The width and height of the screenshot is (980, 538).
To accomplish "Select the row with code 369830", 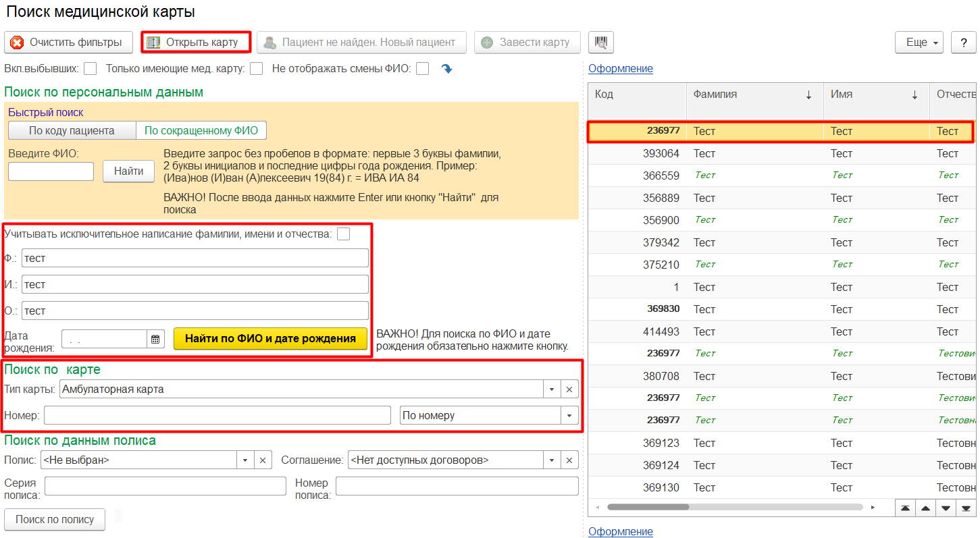I will coord(782,309).
